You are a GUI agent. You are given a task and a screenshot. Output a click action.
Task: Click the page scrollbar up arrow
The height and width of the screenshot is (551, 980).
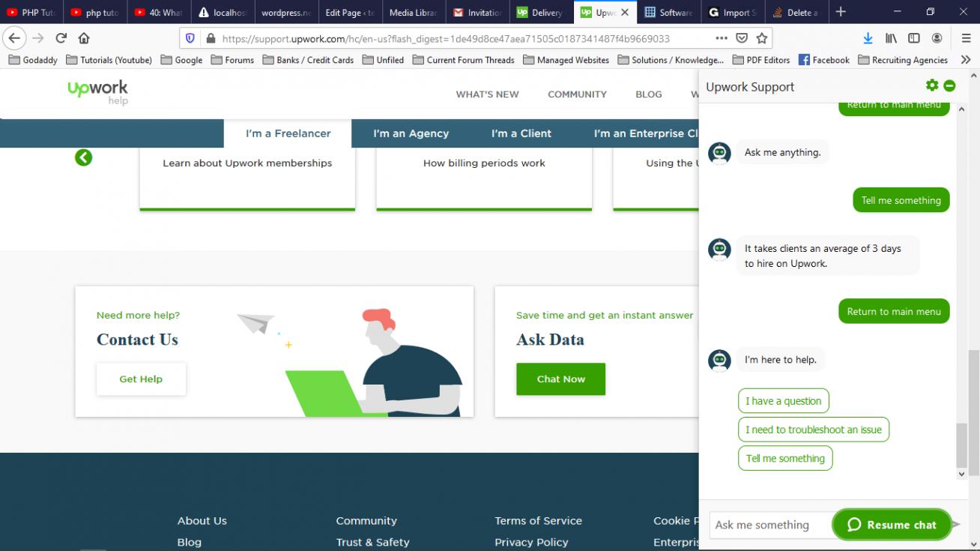974,75
